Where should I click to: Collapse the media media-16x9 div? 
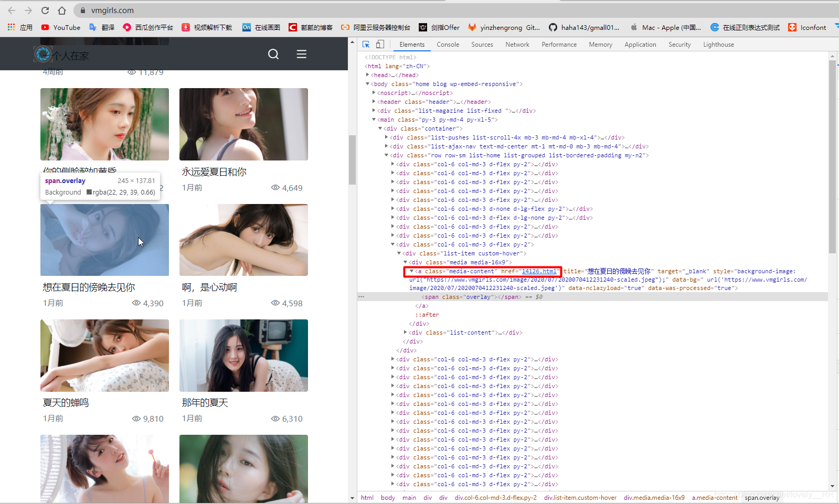[405, 262]
